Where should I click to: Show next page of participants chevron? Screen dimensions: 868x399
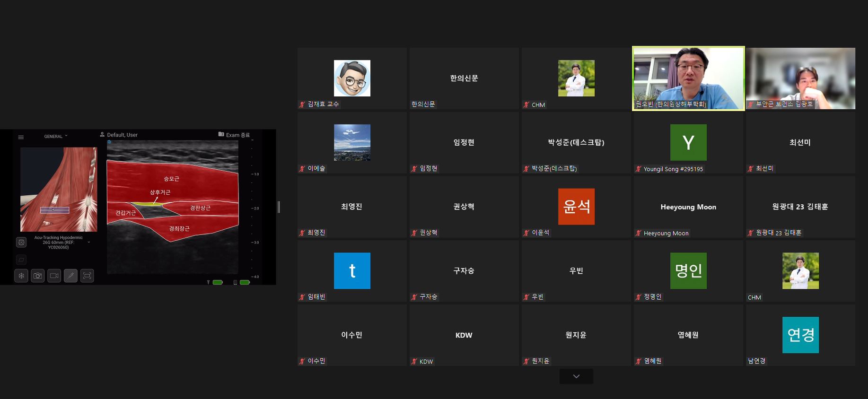coord(576,376)
